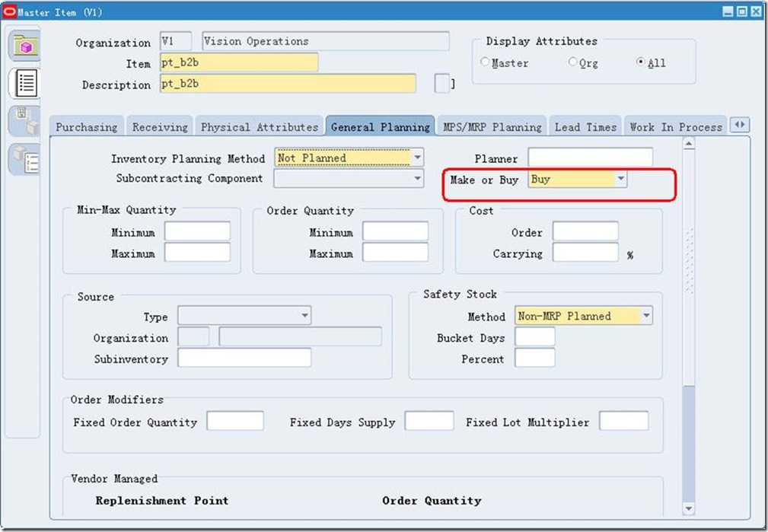
Task: Click the Description field pt_b2b
Action: click(x=288, y=84)
